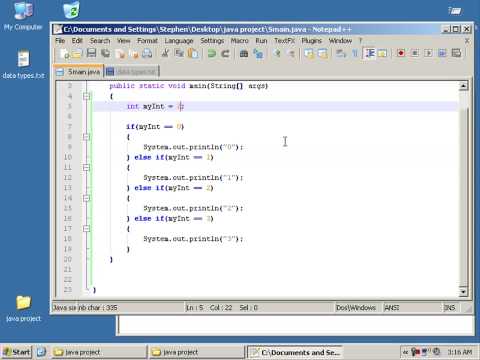Switch to first java project taskbar button
The image size is (480, 360).
(99, 352)
